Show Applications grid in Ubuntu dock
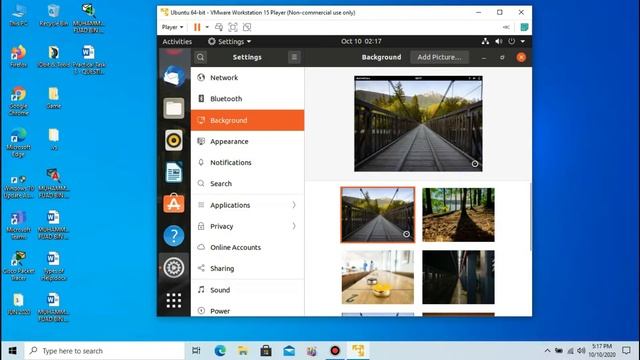 (x=174, y=300)
